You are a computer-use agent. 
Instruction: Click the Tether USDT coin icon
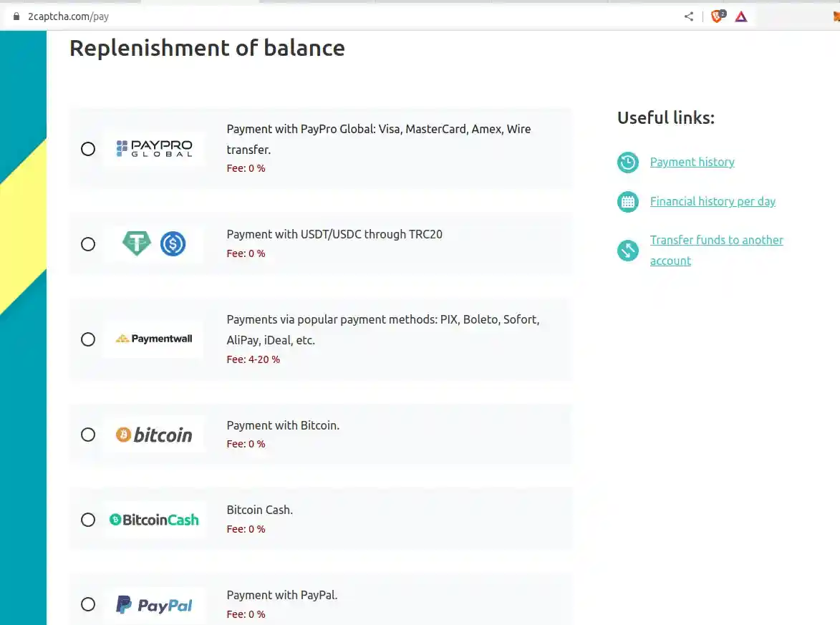(x=137, y=243)
